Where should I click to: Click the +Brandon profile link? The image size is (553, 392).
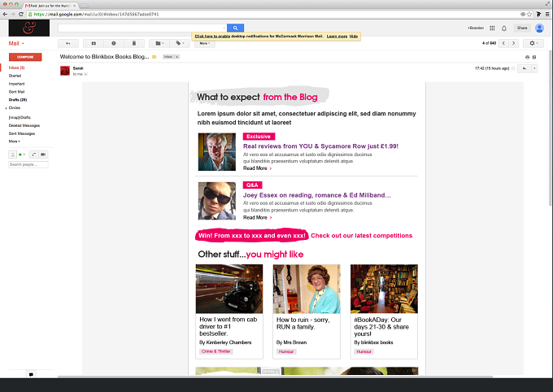click(476, 28)
